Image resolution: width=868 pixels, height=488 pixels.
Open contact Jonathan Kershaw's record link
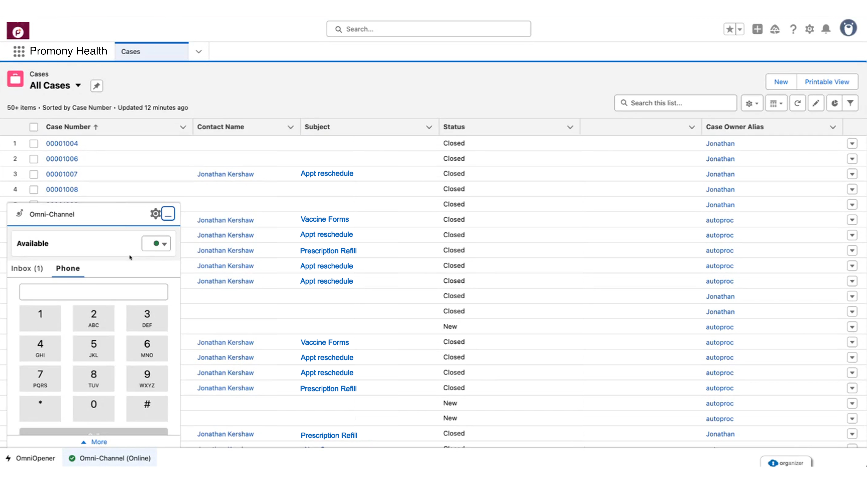225,174
